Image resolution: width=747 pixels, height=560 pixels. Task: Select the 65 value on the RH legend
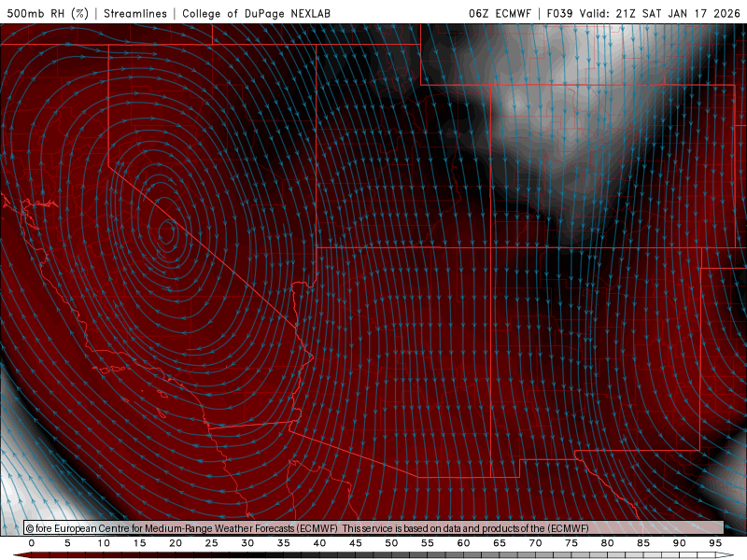(500, 543)
